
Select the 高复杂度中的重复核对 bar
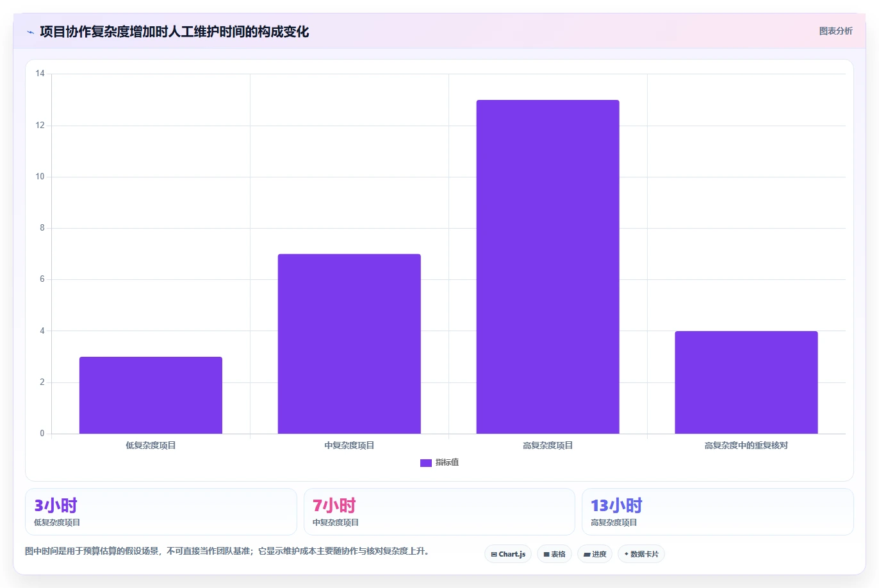[746, 382]
